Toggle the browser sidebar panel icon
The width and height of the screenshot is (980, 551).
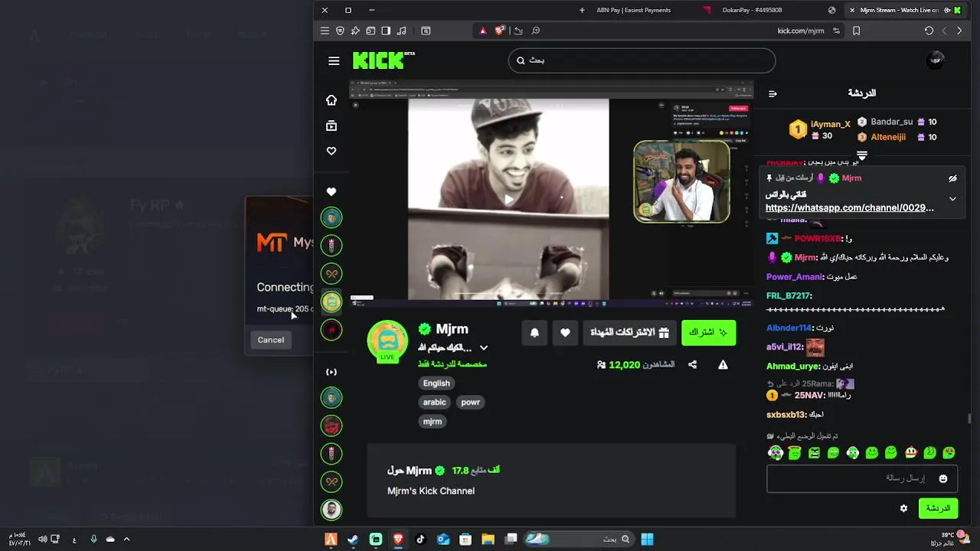pyautogui.click(x=386, y=31)
